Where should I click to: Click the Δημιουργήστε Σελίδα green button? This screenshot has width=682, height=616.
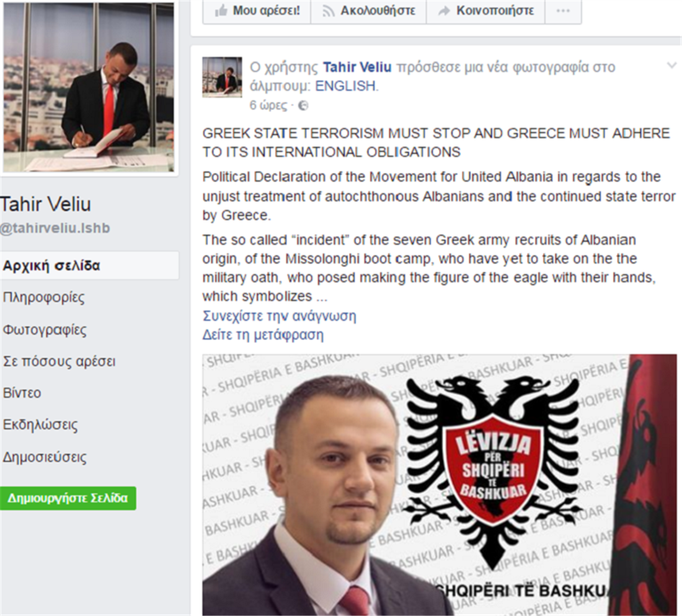click(68, 498)
